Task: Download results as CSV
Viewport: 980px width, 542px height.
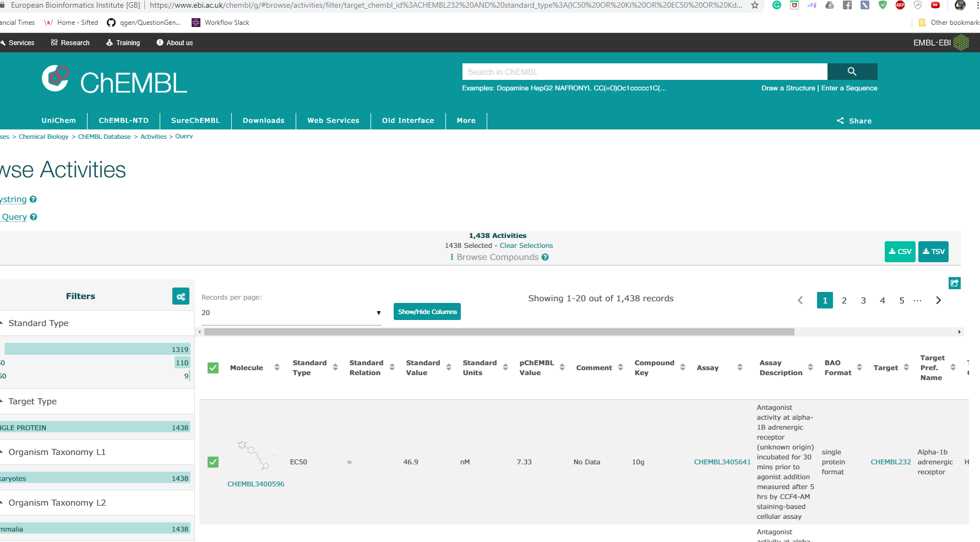Action: click(900, 252)
